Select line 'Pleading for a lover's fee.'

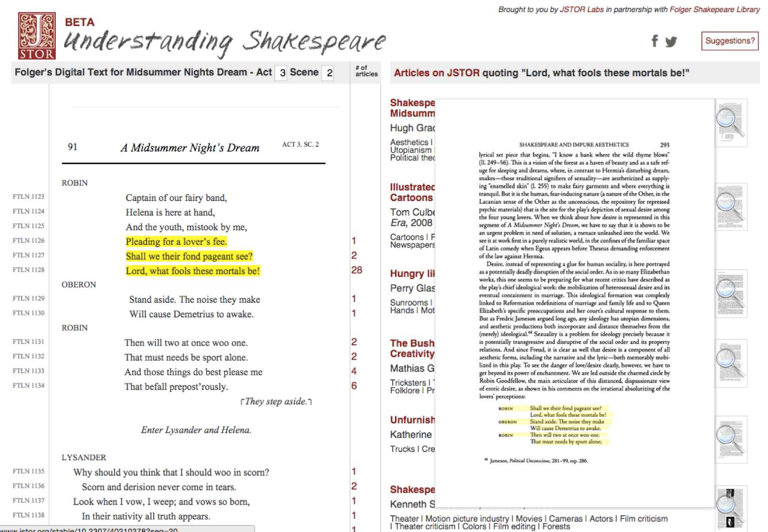[177, 242]
